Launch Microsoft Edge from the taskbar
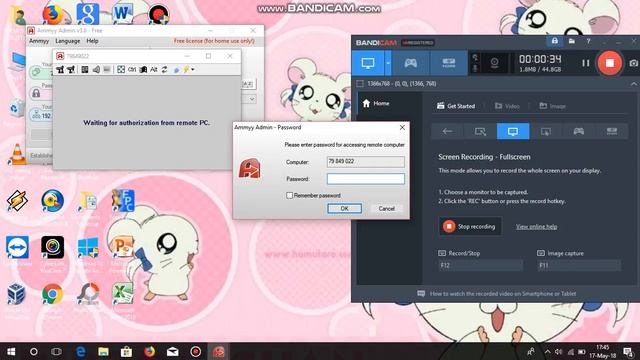This screenshot has width=640, height=360. tap(80, 351)
